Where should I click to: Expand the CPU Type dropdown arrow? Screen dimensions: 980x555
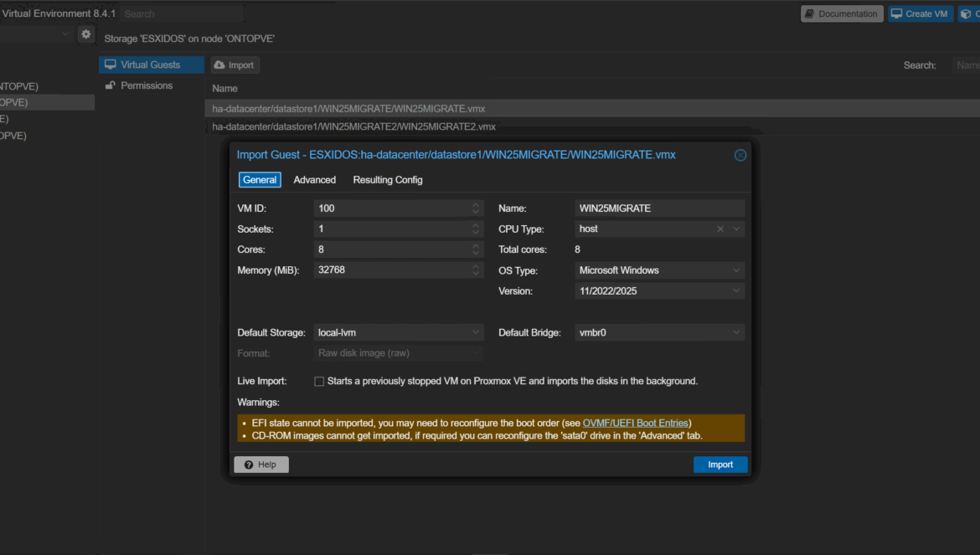[x=736, y=229]
